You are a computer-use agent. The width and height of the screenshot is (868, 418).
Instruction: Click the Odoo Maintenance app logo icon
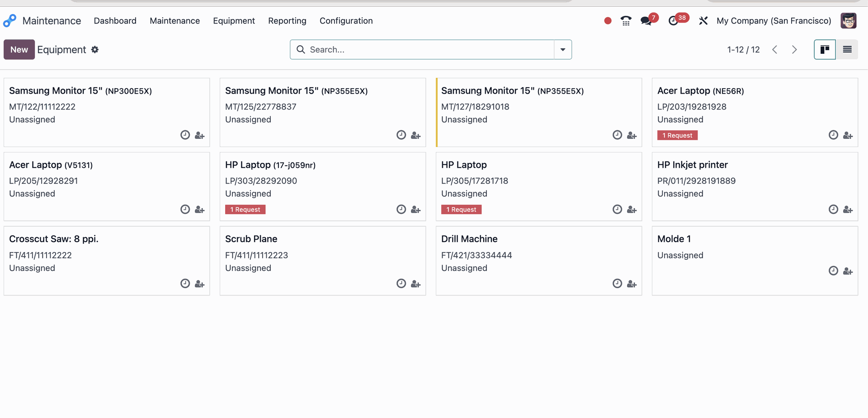9,21
